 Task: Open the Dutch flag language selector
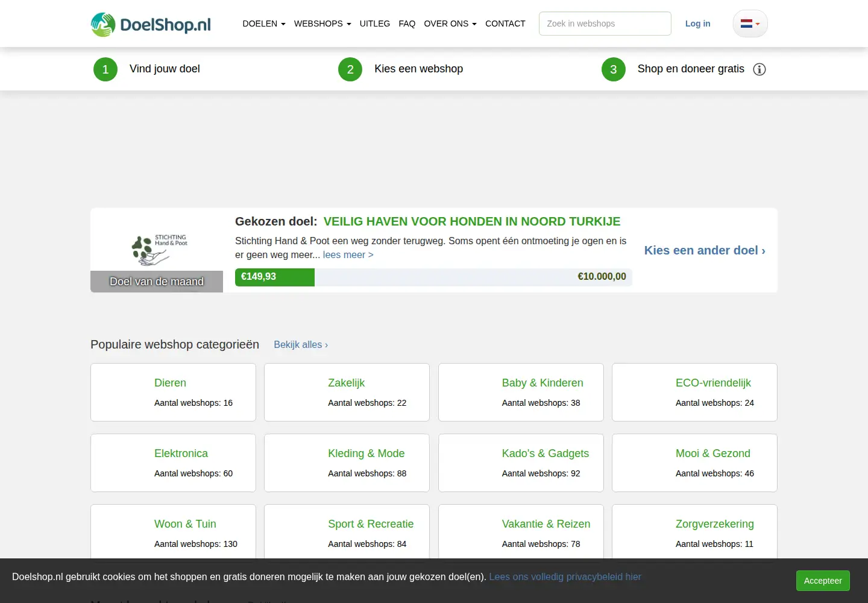pos(750,24)
